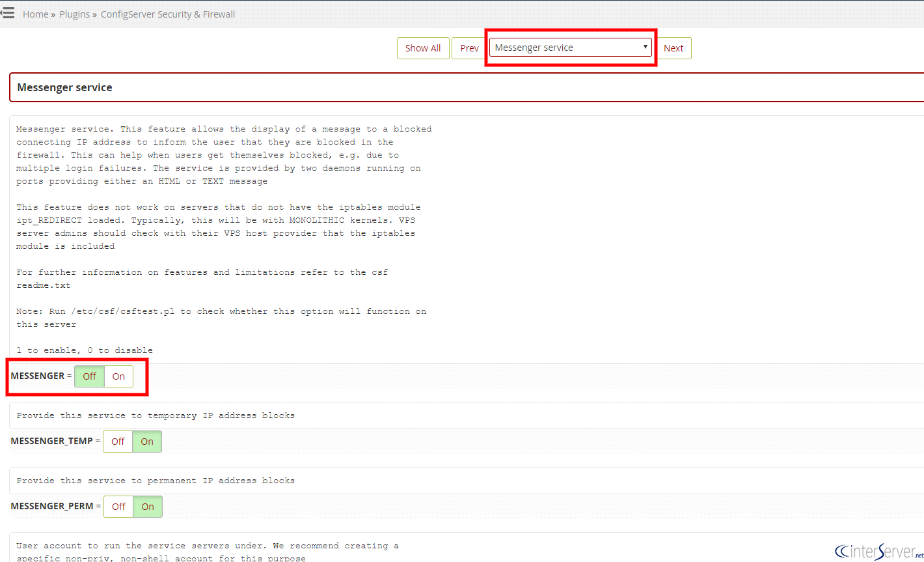Click the MESSENGER_PERM = label
This screenshot has width=924, height=562.
[56, 506]
